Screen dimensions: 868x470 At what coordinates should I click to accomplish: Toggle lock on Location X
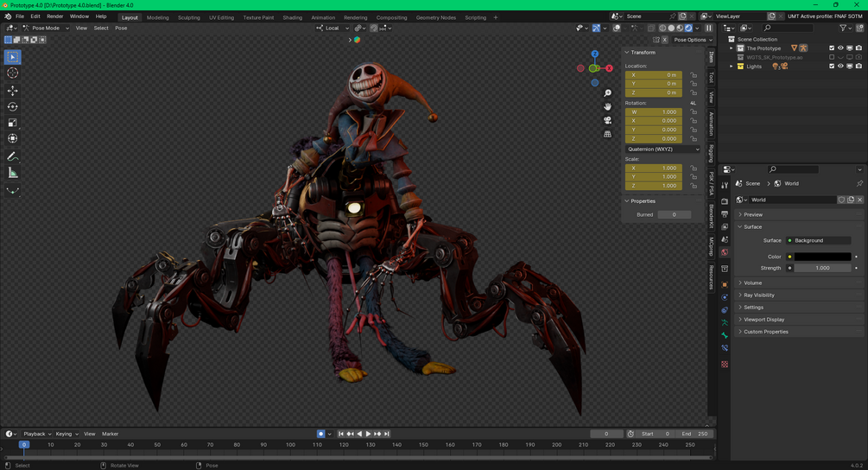[x=694, y=75]
